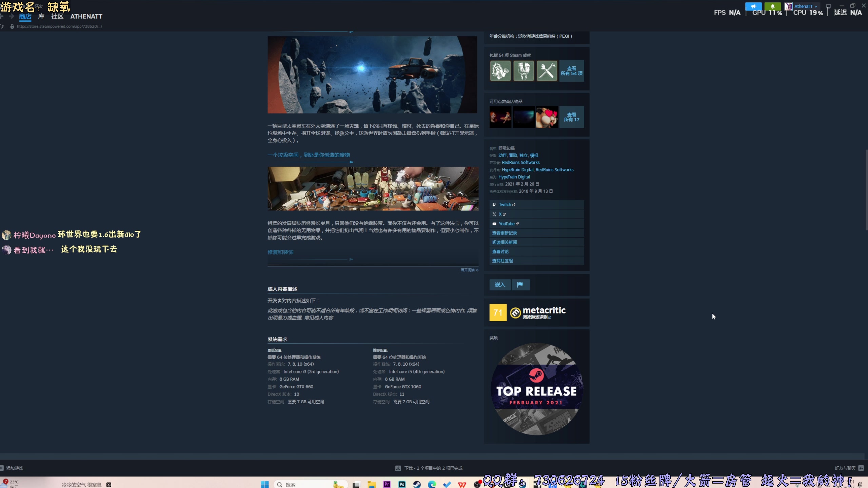Screen dimensions: 868x488
Task: Open the Steam announcements megaphone button
Action: tap(753, 6)
